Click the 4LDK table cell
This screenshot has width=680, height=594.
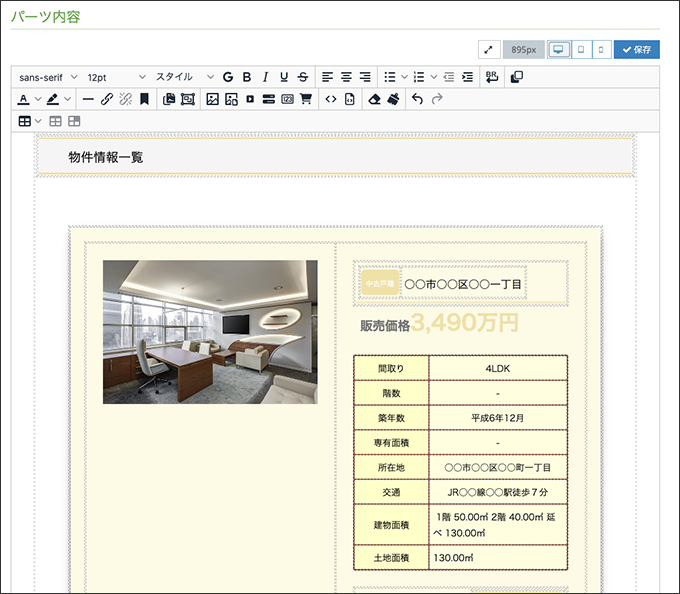coord(498,369)
